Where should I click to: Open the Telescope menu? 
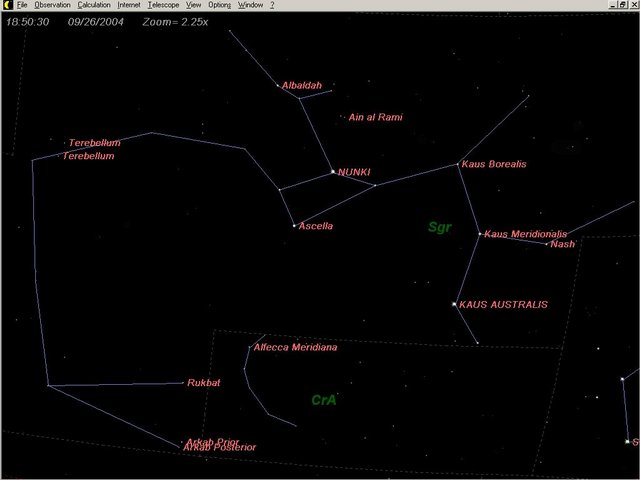pyautogui.click(x=163, y=5)
